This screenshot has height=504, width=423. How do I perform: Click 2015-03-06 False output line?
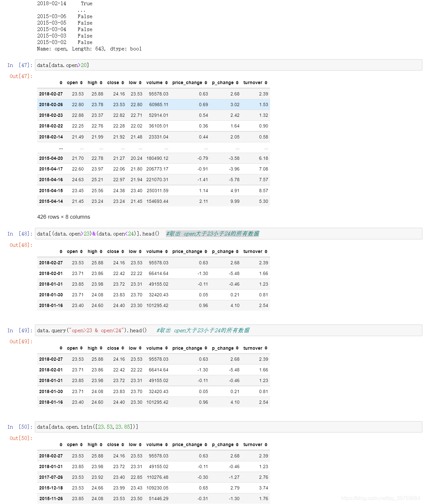[x=65, y=16]
